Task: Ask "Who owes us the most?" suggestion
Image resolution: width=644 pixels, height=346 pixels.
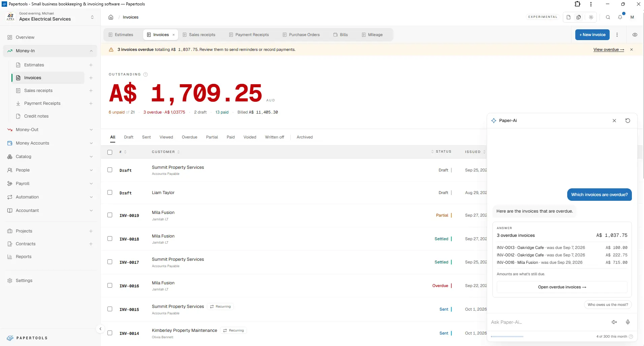Action: 608,305
